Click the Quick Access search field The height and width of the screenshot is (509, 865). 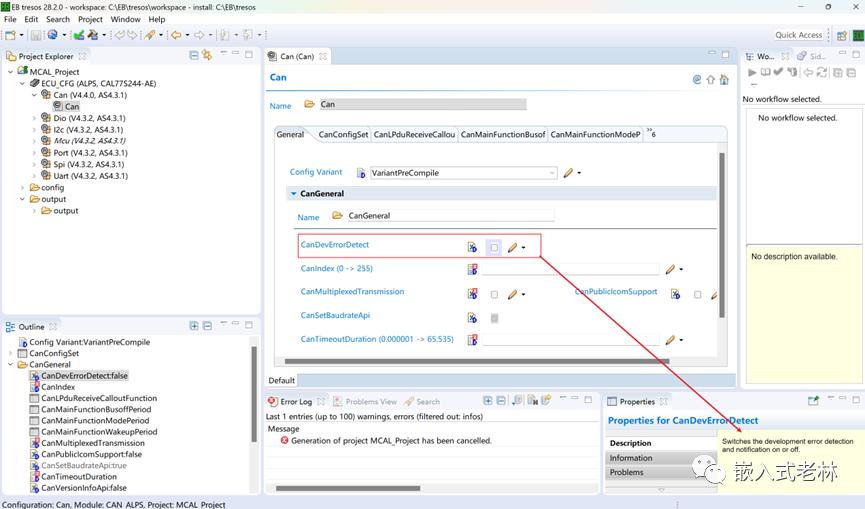click(799, 35)
